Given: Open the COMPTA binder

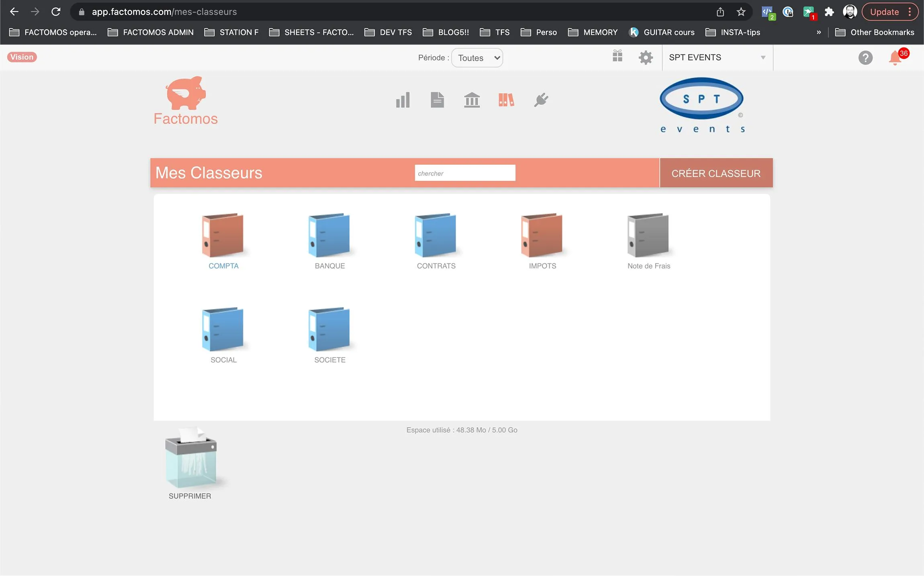Looking at the screenshot, I should click(x=223, y=235).
